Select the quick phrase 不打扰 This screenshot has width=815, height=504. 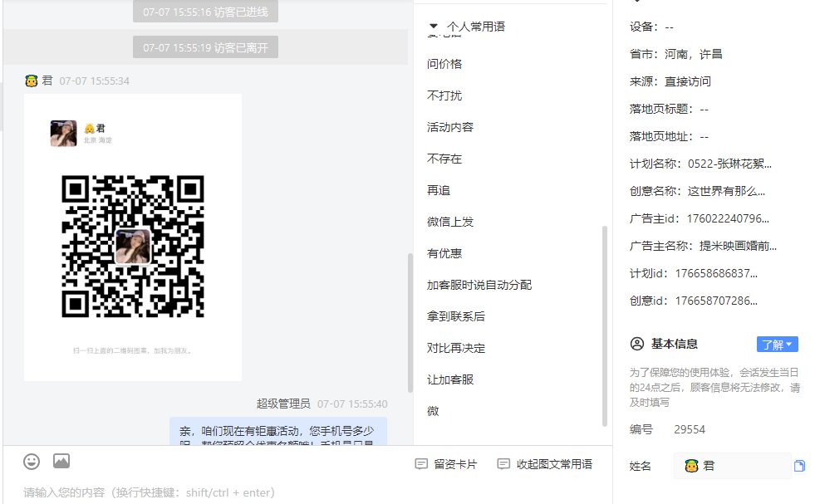tap(444, 95)
